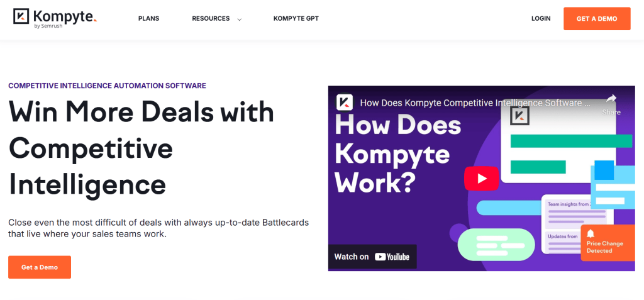Click the Competitive Intelligence Automation Software label
The image size is (644, 300).
coord(107,86)
